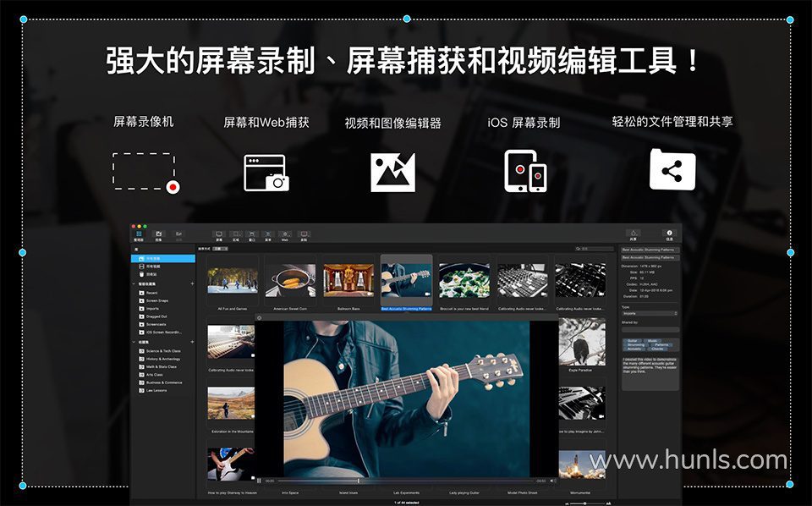This screenshot has width=812, height=506.
Task: Select the Ballroom Bass thumbnail
Action: pos(348,280)
